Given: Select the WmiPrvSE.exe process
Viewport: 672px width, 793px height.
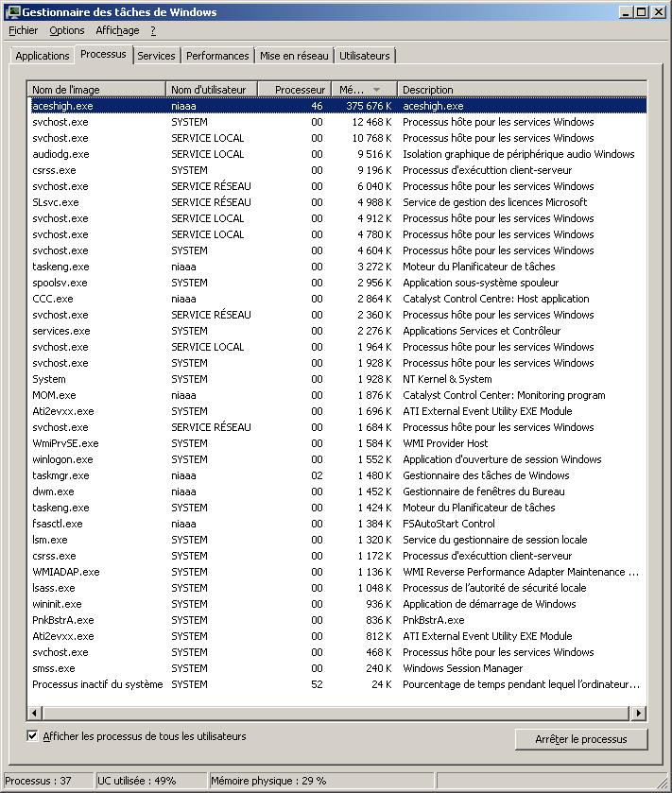Looking at the screenshot, I should (336, 443).
